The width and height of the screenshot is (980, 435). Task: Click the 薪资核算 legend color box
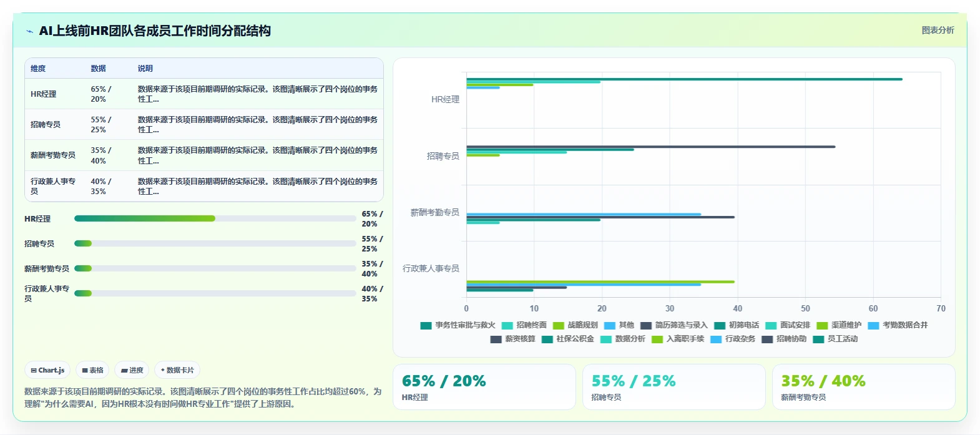pos(496,340)
